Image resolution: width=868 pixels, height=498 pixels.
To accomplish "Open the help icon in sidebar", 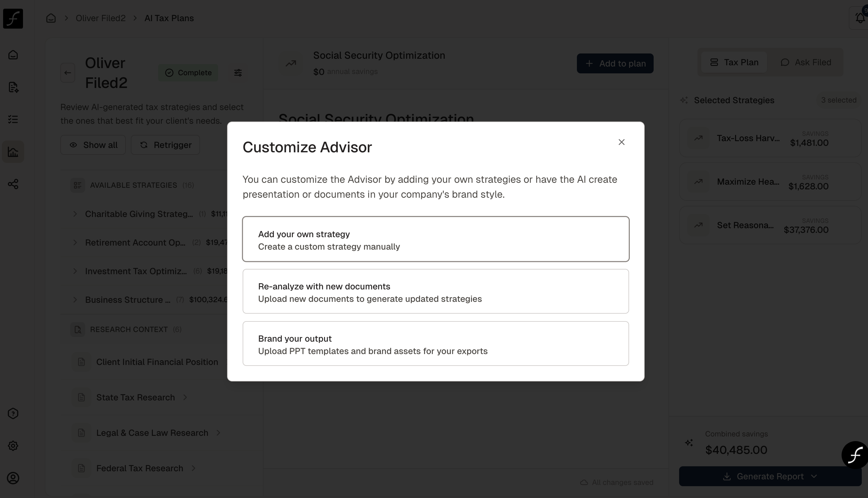I will (13, 413).
